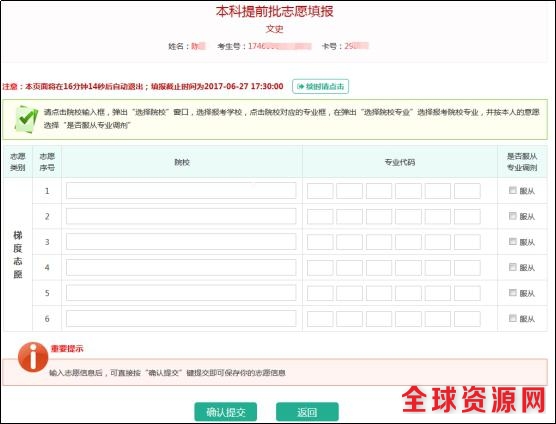
Task: Open school selector field for preference 2
Action: [181, 216]
